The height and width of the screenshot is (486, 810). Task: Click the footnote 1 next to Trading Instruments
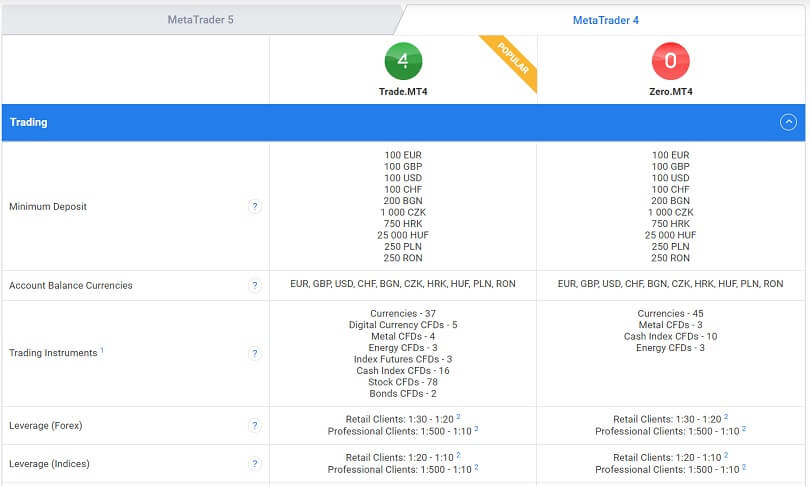point(102,350)
